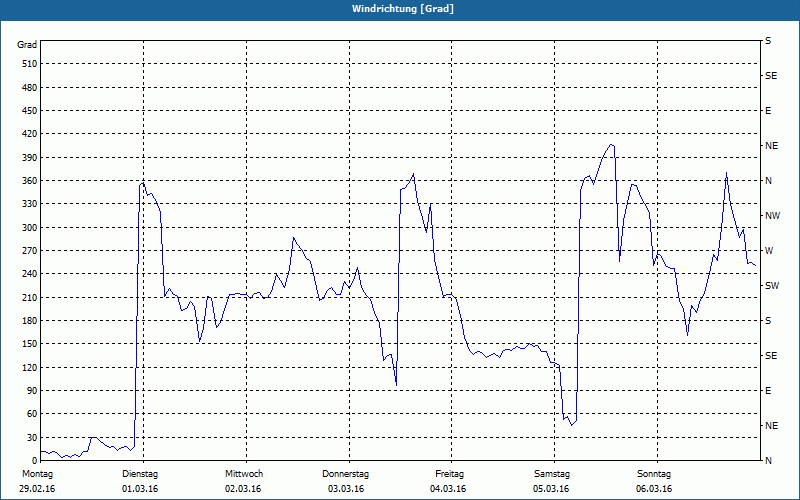Click the y-axis value '90'

click(32, 391)
